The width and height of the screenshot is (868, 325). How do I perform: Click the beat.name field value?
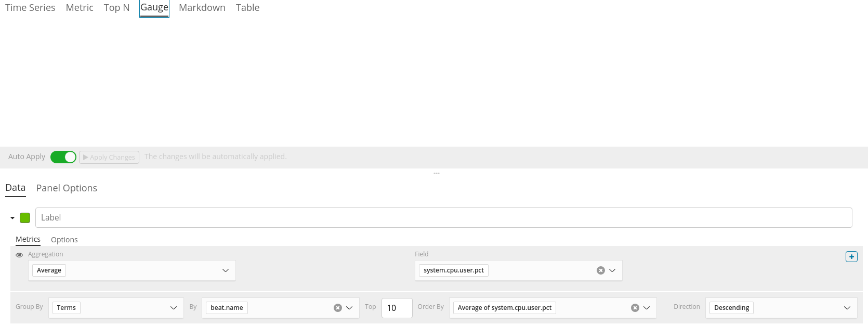[227, 308]
